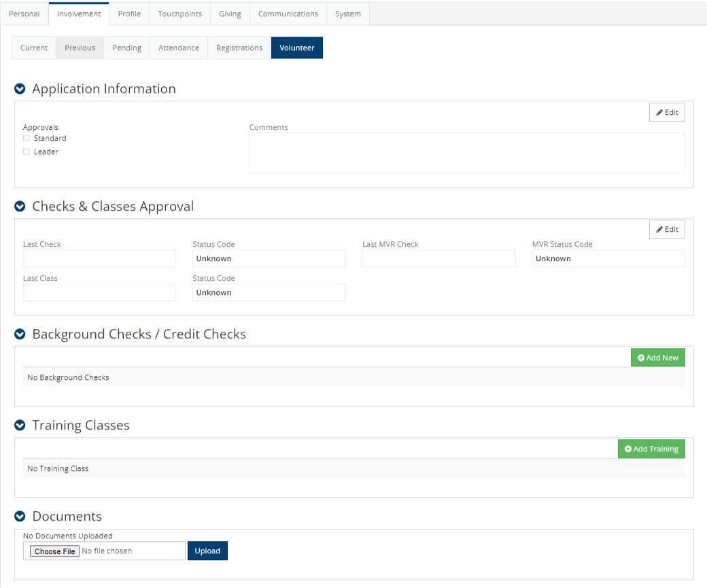
Task: Collapse the Checks & Classes Approval chevron
Action: [20, 206]
